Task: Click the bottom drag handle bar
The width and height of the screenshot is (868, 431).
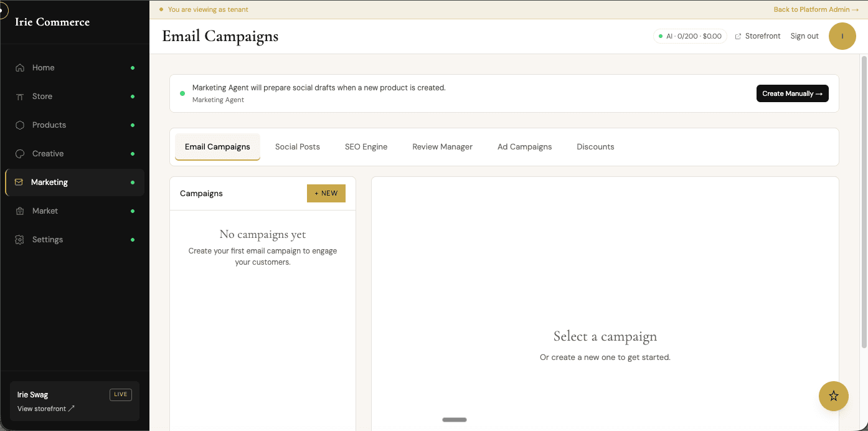Action: click(455, 420)
